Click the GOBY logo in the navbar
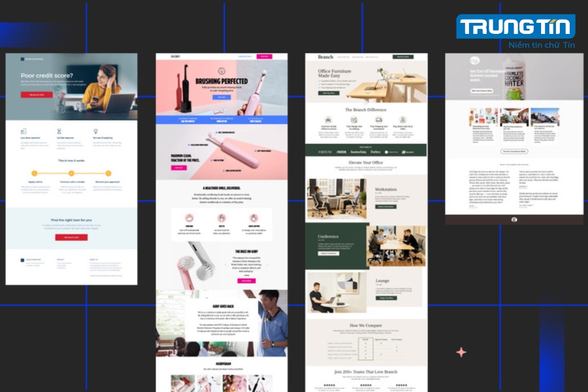Viewport: 588px width, 392px height. click(174, 56)
